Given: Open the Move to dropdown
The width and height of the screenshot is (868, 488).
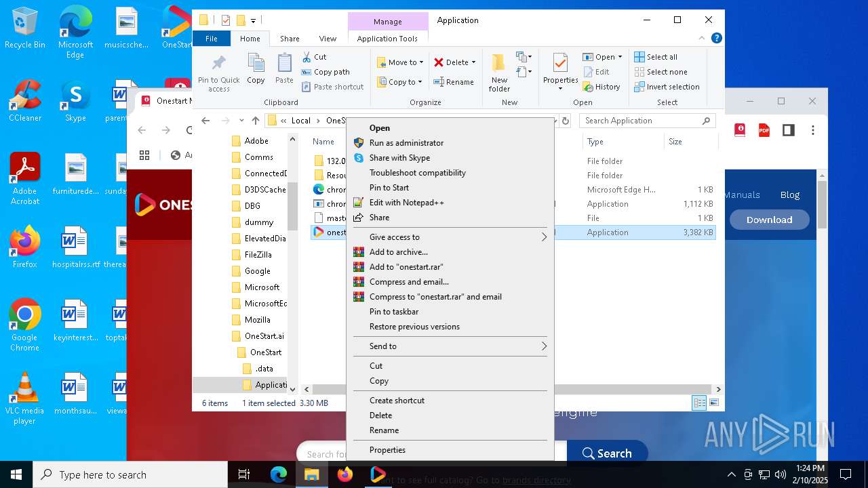Looking at the screenshot, I should 400,62.
